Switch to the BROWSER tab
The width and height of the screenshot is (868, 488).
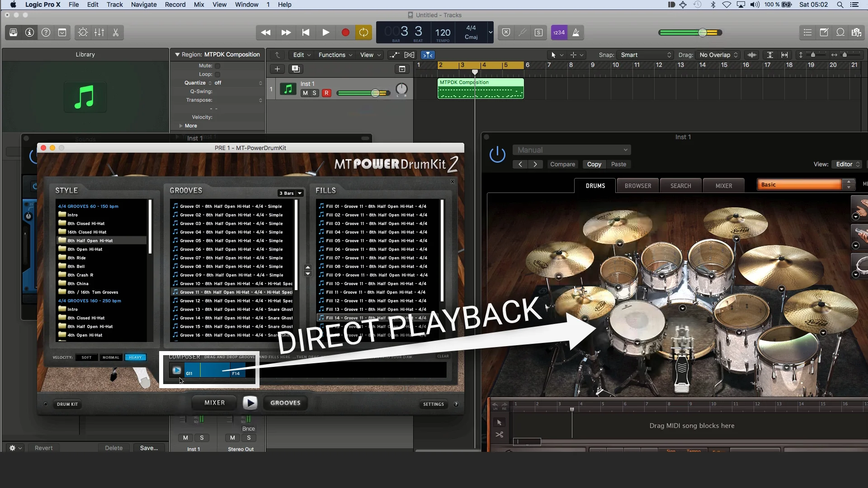pos(637,186)
